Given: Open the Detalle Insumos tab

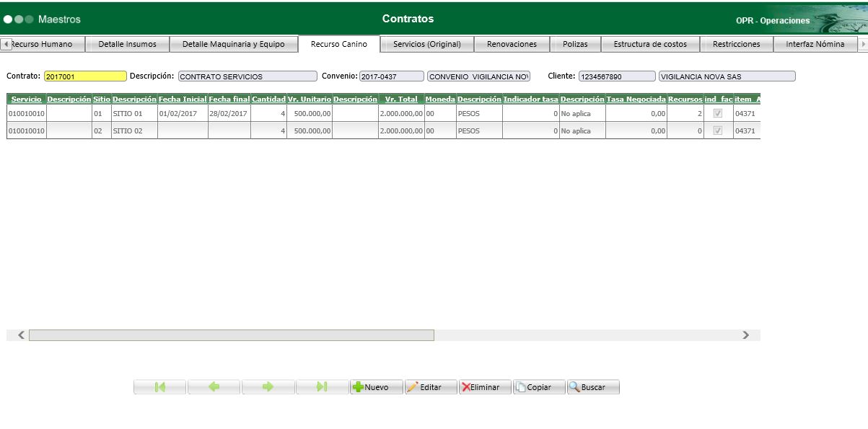Looking at the screenshot, I should pos(127,44).
